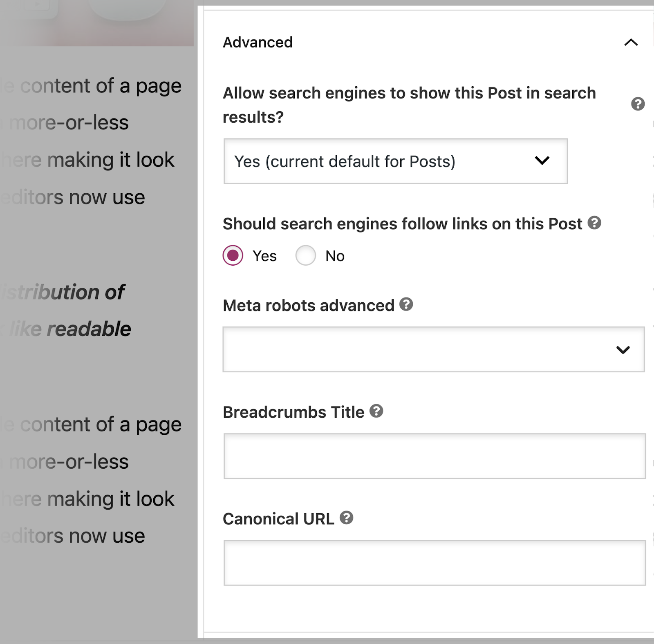Screen dimensions: 654x644
Task: Open help icon beside follow links question
Action: 594,223
